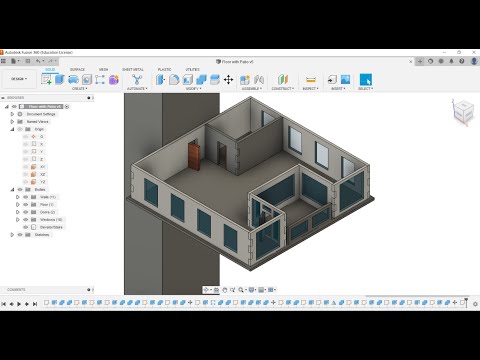Hide the Doors group
The height and width of the screenshot is (360, 480).
click(26, 212)
